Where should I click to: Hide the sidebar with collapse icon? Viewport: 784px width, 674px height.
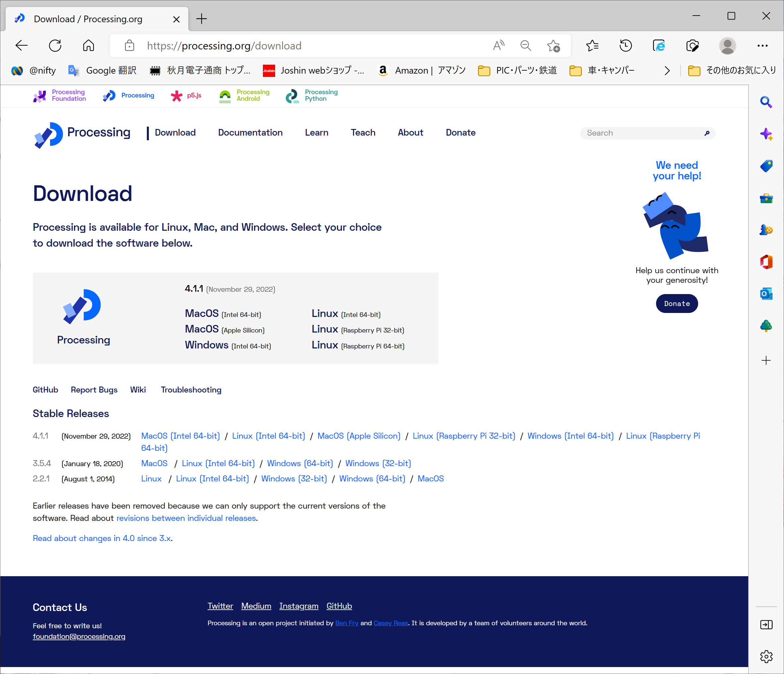tap(766, 624)
